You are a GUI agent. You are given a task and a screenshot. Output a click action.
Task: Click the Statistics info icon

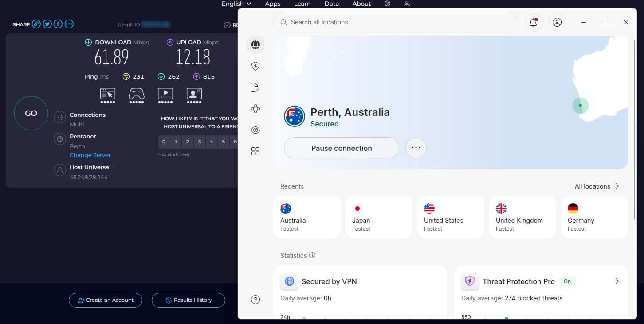pos(312,255)
